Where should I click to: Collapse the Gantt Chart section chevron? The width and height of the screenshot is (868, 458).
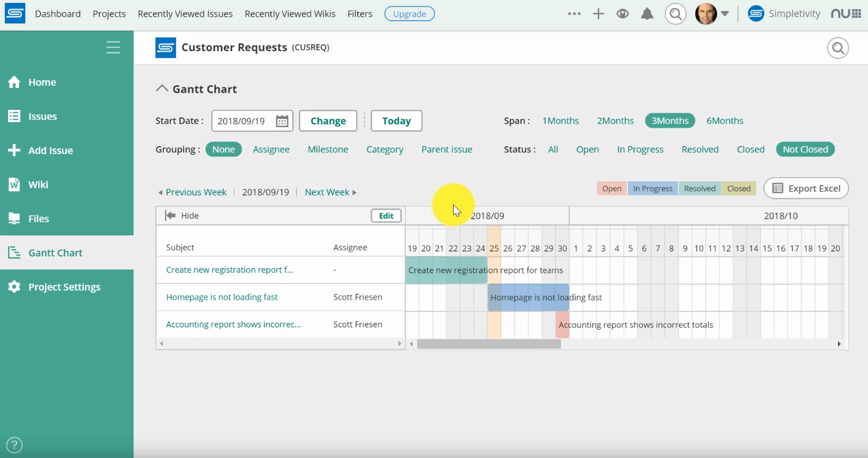162,89
